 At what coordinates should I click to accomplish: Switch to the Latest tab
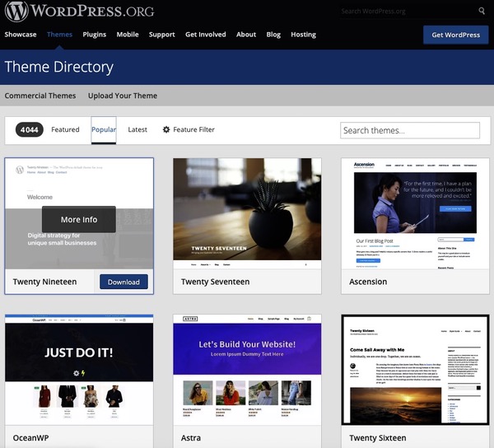pyautogui.click(x=137, y=129)
